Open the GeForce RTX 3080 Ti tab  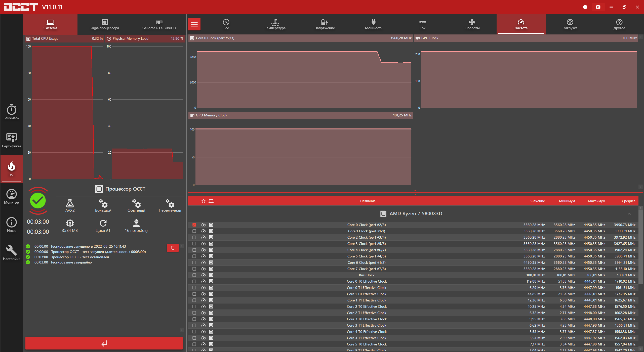pyautogui.click(x=159, y=24)
